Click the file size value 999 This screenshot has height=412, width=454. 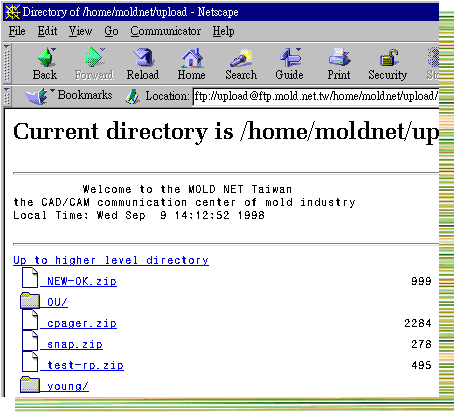coord(421,281)
